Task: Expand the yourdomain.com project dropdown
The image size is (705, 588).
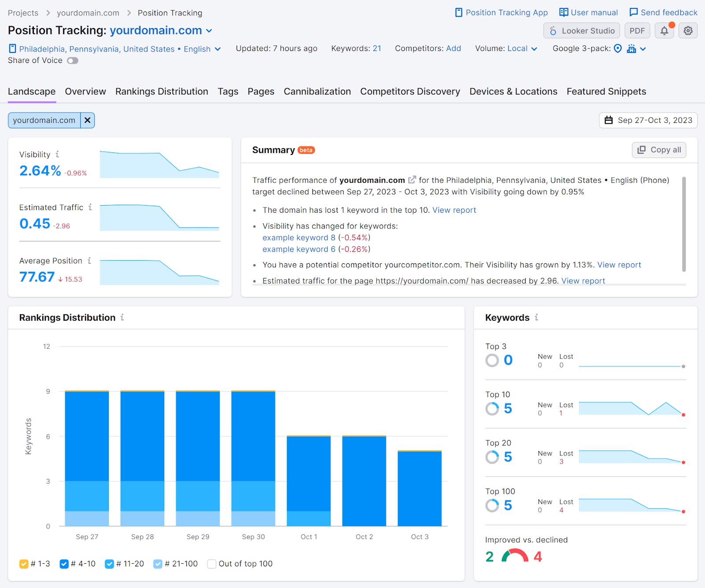Action: tap(209, 30)
